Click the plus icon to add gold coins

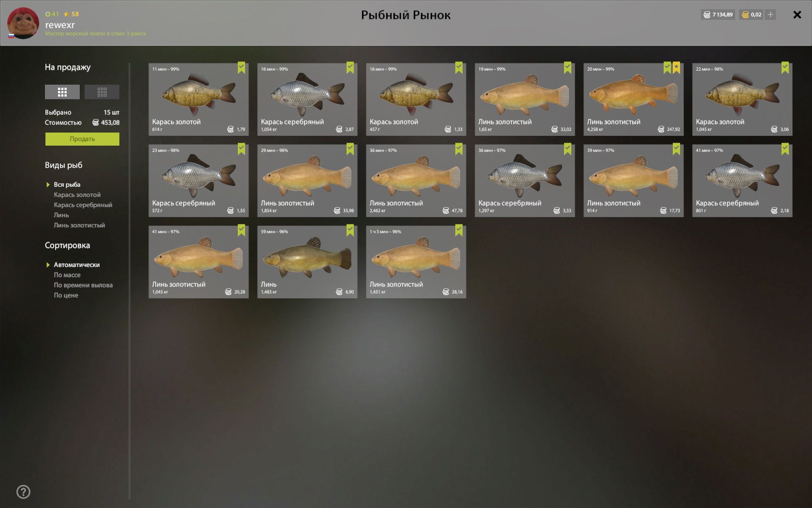pos(770,15)
